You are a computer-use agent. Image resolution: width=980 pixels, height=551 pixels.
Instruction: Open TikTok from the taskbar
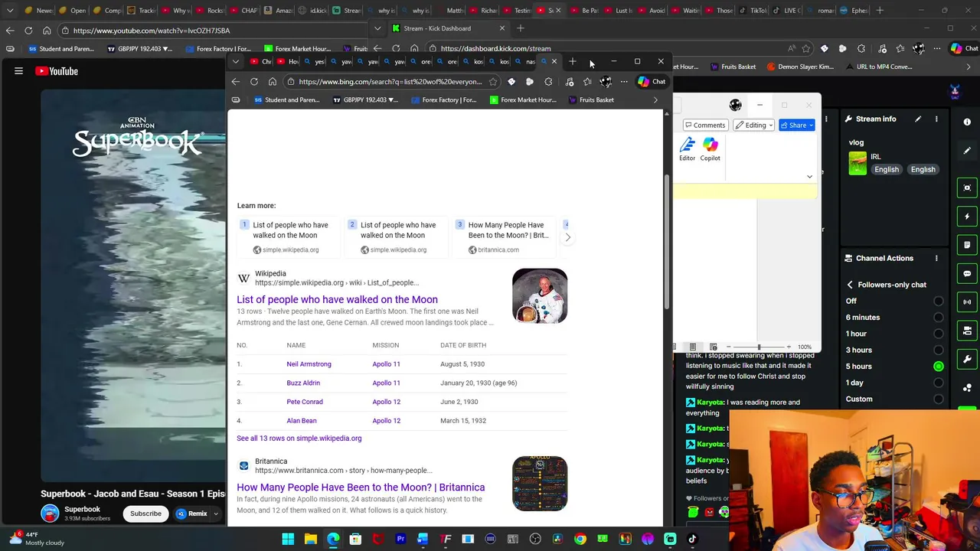point(693,539)
